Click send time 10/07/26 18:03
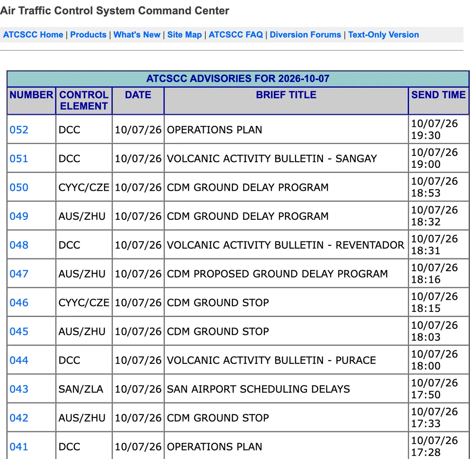476x459 pixels. click(434, 331)
